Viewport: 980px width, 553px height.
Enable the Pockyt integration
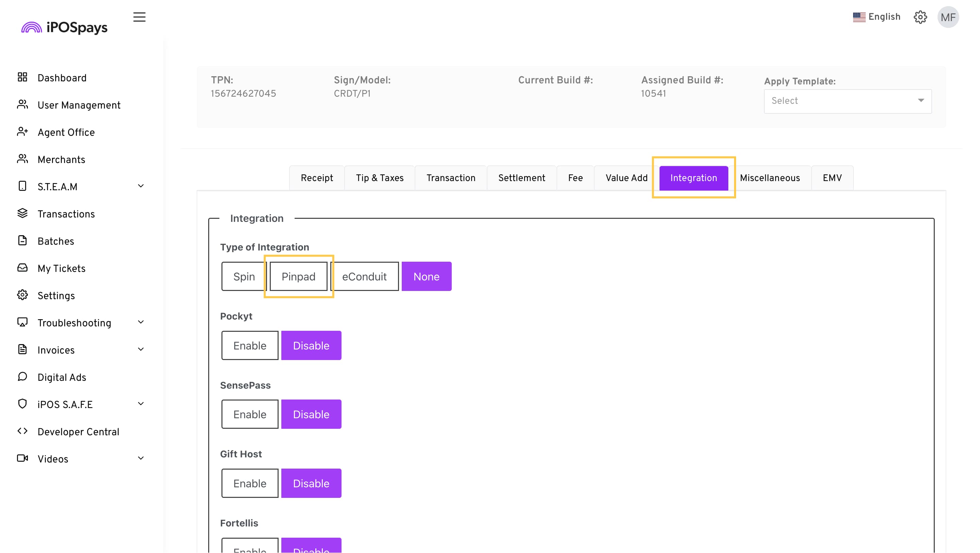coord(250,345)
